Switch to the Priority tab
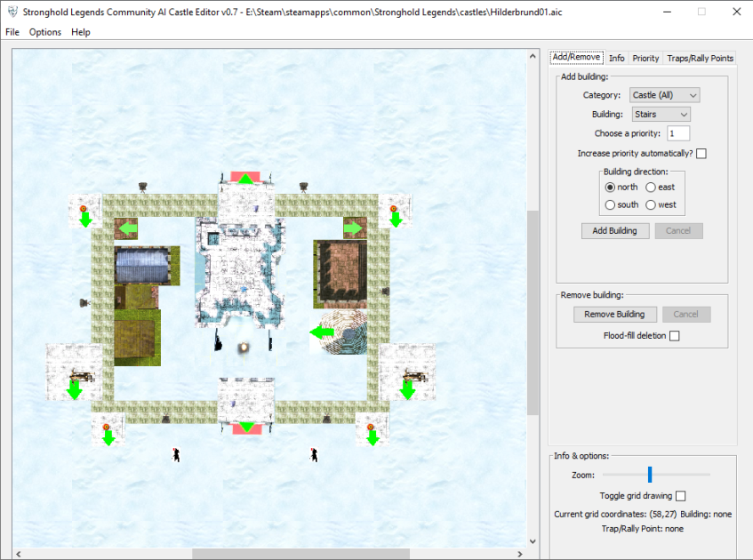Screen dimensions: 753x560 (645, 58)
